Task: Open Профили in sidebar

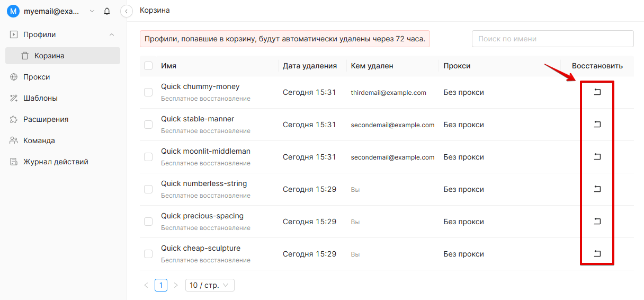Action: (x=63, y=34)
